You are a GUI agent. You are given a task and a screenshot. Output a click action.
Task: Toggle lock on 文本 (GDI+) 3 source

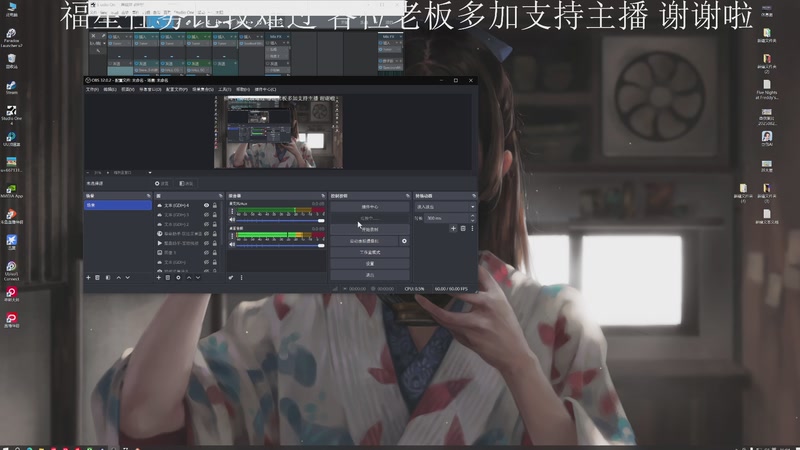(x=215, y=215)
